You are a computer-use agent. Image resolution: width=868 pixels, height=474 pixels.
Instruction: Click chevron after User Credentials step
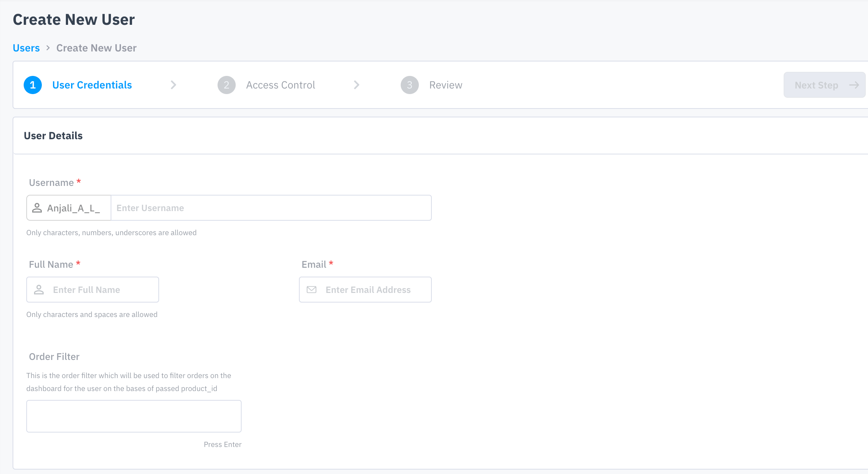tap(173, 85)
